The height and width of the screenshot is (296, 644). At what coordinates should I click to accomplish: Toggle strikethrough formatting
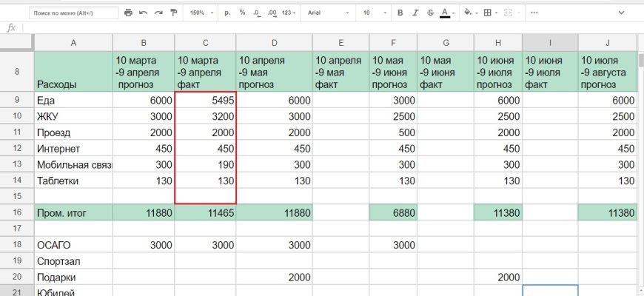(x=429, y=13)
